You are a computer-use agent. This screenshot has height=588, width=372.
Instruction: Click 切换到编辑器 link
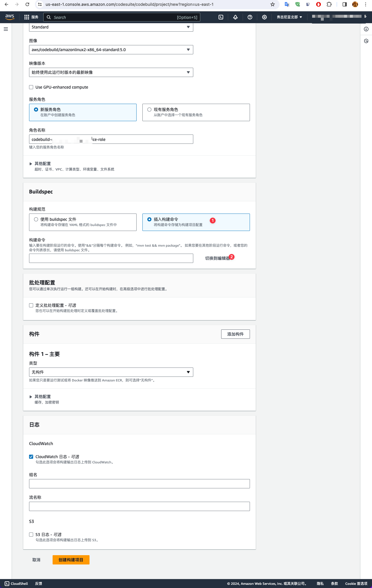[x=217, y=258]
